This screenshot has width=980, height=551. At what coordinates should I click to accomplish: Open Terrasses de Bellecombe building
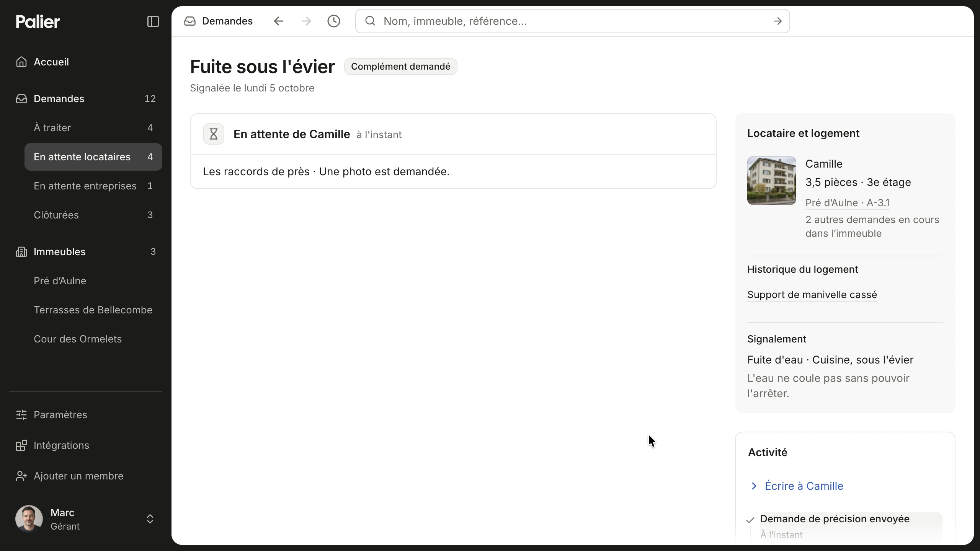(93, 310)
